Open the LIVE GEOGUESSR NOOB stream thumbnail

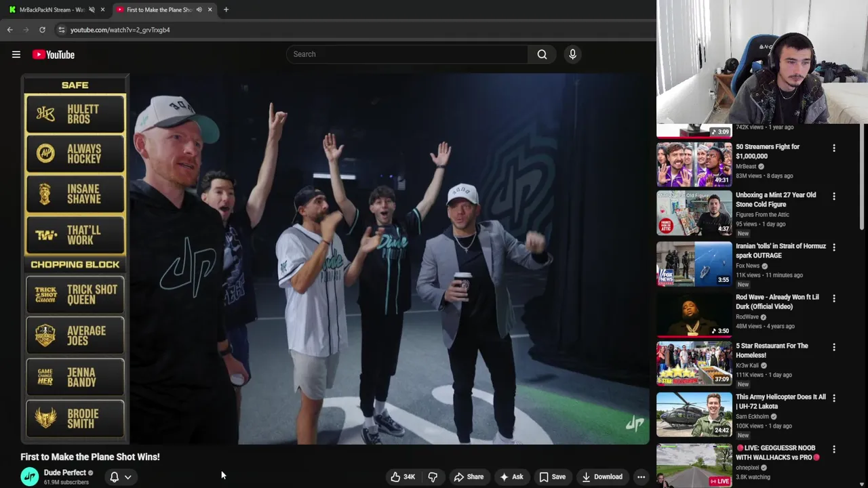(694, 464)
